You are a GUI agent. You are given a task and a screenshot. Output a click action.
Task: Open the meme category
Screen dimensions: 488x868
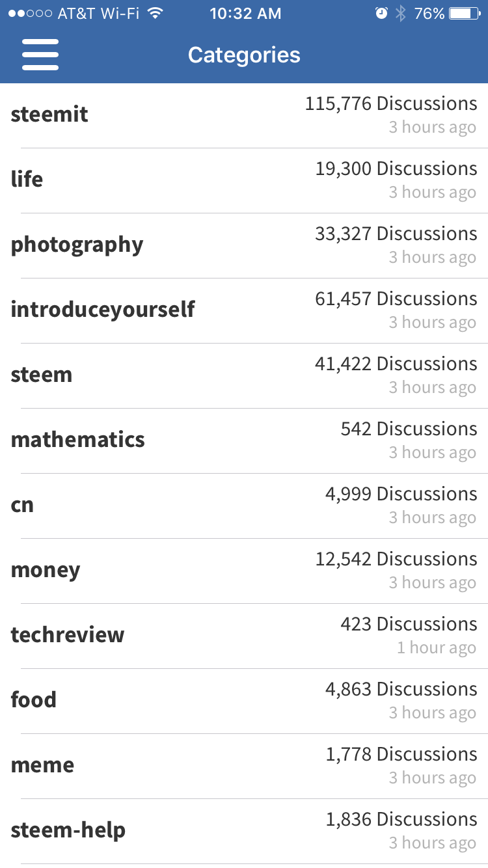[244, 766]
